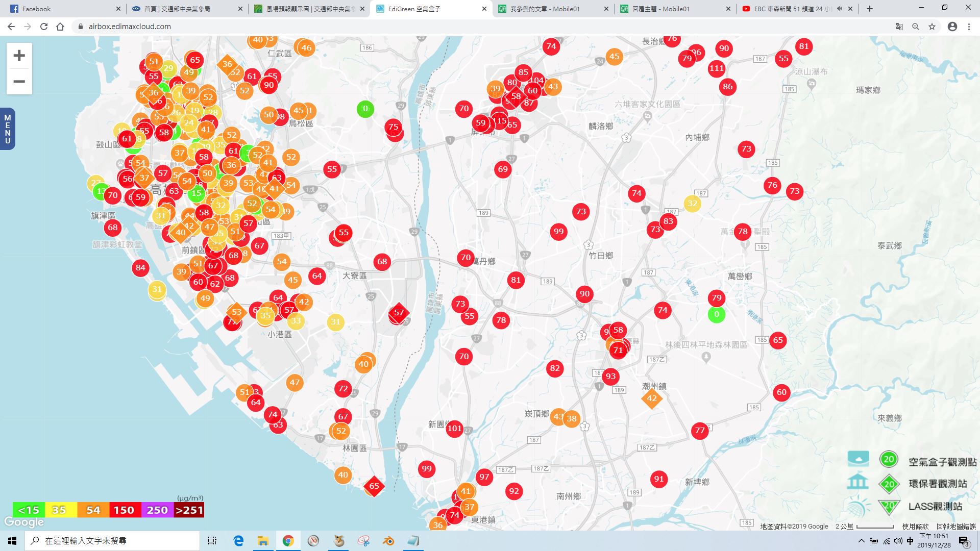Screen dimensions: 980x551
Task: Click the green <15 legend swatch
Action: click(x=29, y=510)
